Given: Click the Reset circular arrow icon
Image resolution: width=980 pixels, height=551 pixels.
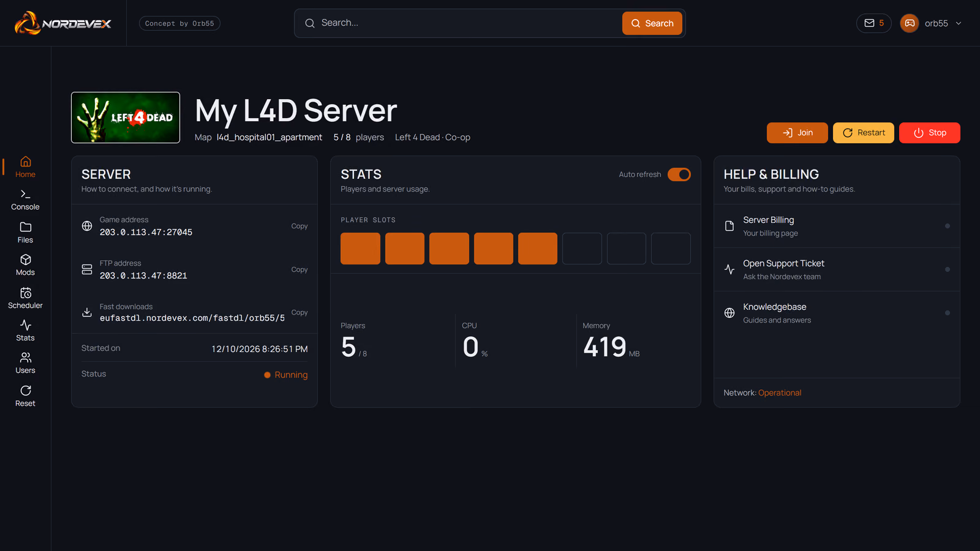Looking at the screenshot, I should tap(26, 391).
